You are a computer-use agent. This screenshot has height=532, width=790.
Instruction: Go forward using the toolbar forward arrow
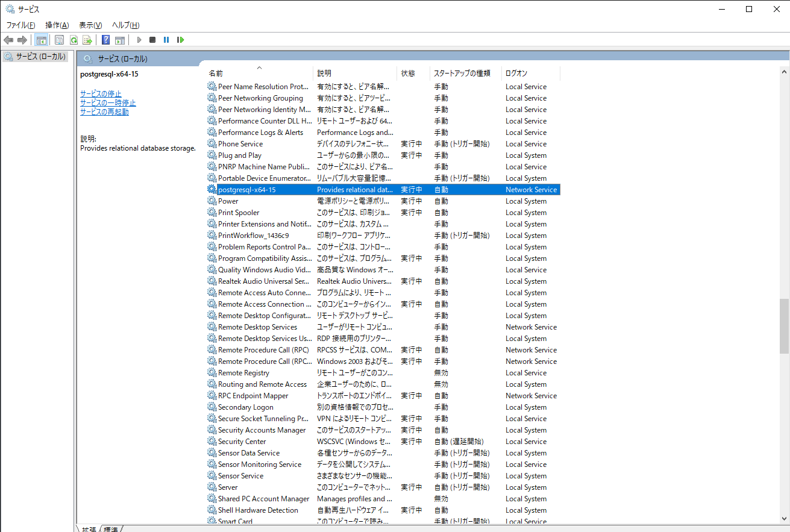22,40
